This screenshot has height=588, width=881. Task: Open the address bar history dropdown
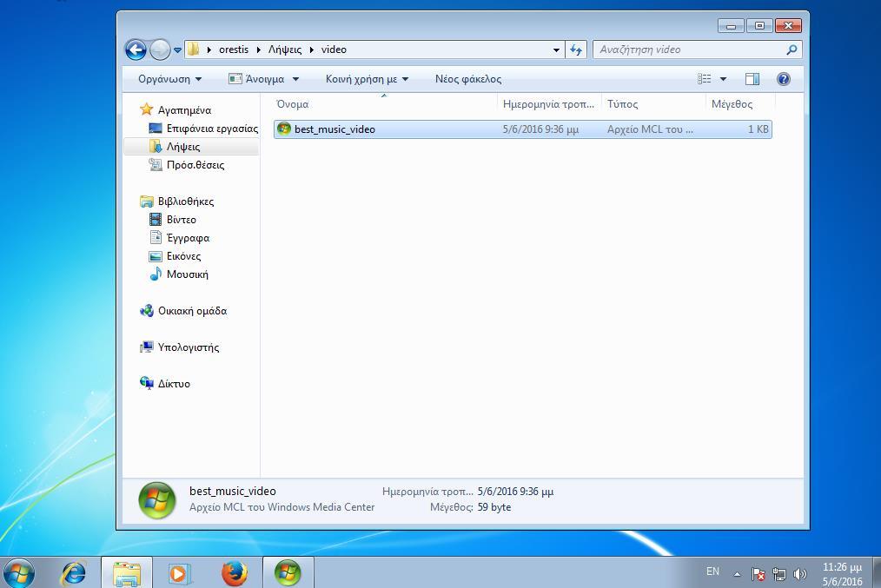[556, 50]
